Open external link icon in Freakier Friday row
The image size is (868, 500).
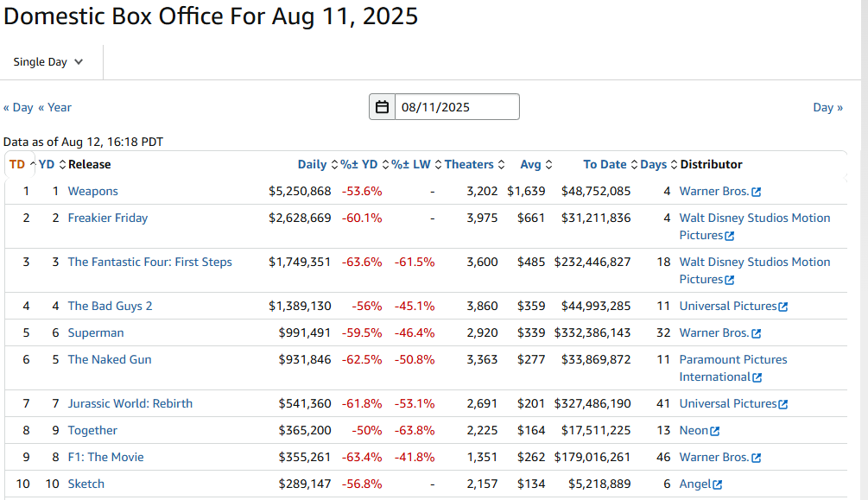click(730, 236)
